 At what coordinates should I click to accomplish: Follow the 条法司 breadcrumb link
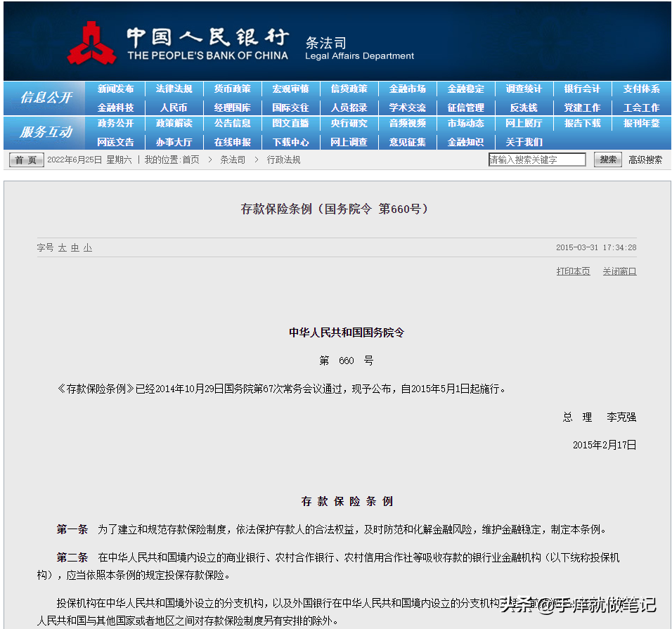point(233,160)
